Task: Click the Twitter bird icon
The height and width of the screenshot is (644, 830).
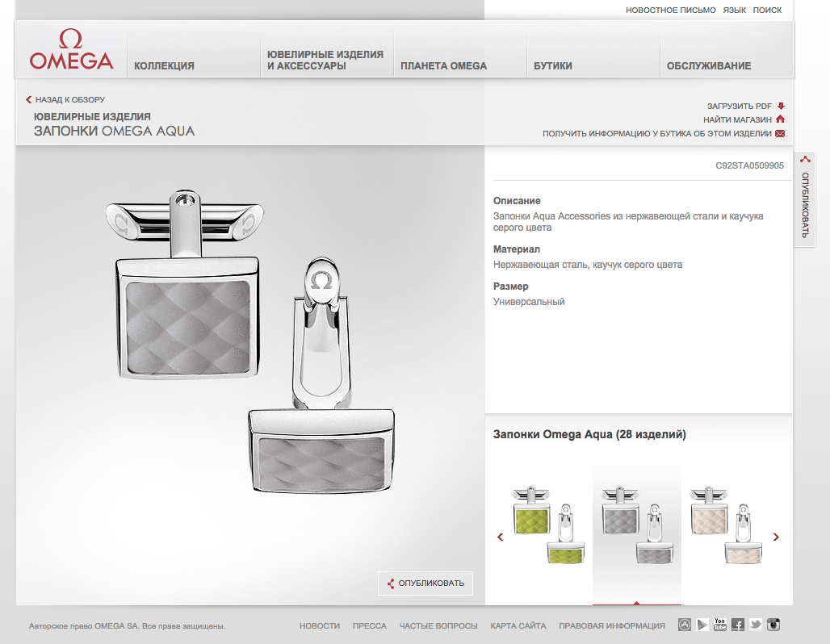Action: [756, 625]
